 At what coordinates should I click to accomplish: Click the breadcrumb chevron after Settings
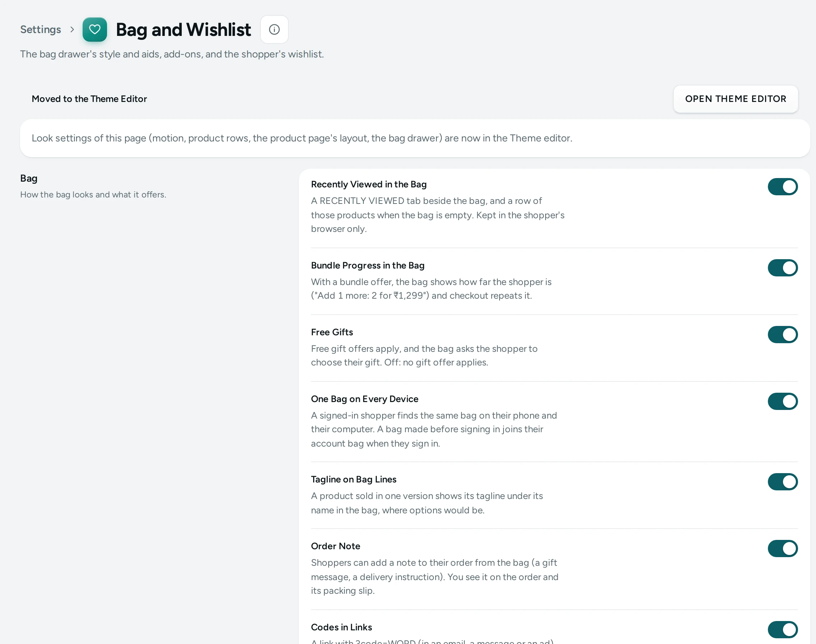coord(72,29)
